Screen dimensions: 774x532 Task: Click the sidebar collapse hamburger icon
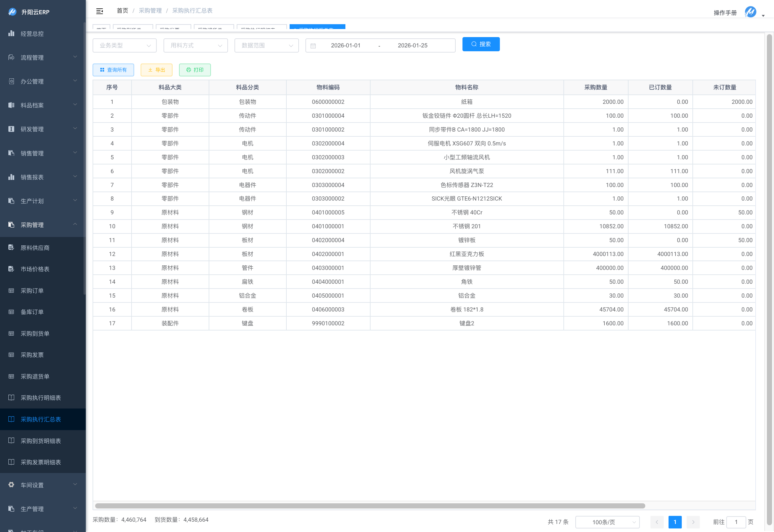tap(99, 11)
